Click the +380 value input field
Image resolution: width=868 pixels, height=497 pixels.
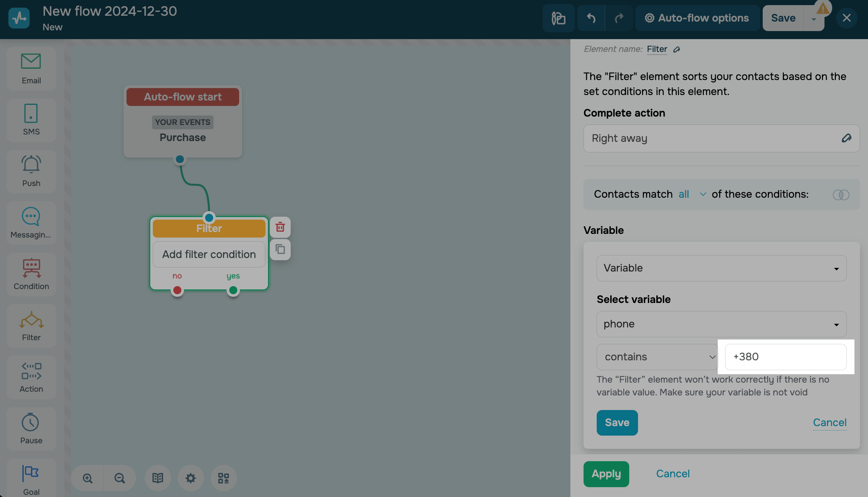click(785, 357)
